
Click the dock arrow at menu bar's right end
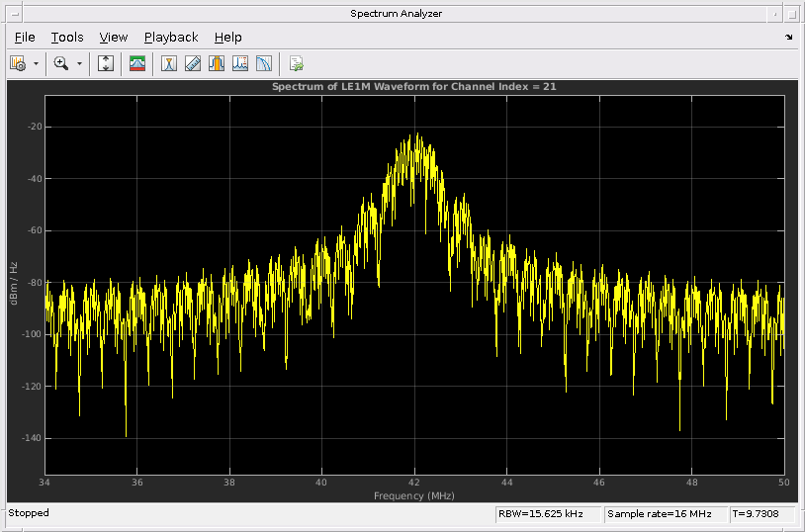coord(789,38)
